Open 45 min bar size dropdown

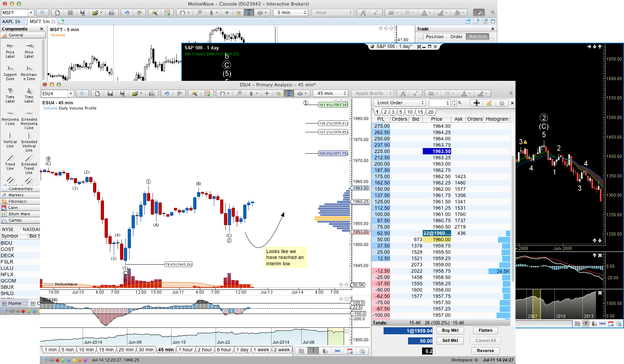pyautogui.click(x=330, y=93)
